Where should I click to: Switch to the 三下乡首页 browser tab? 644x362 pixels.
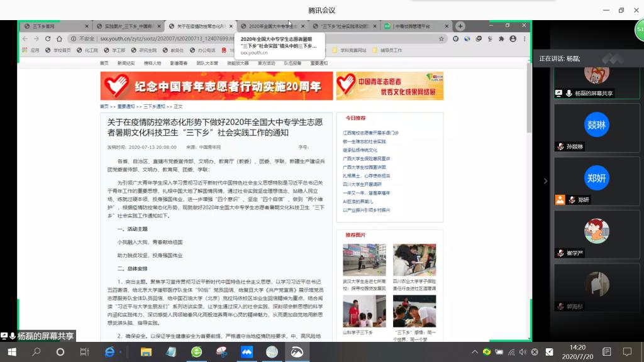pyautogui.click(x=55, y=26)
